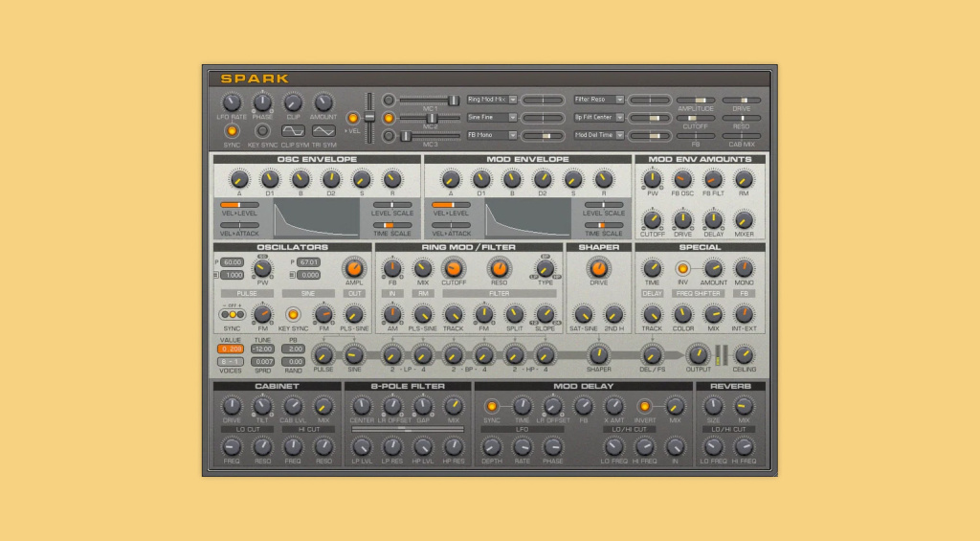Click the MC 3 horizontal slider
The height and width of the screenshot is (541, 980).
point(430,136)
